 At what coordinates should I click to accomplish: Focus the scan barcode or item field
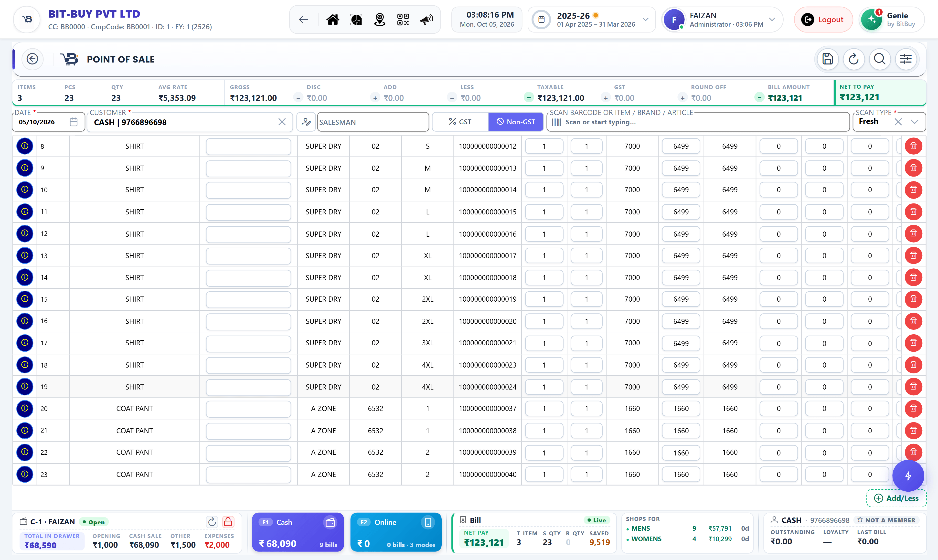(698, 122)
